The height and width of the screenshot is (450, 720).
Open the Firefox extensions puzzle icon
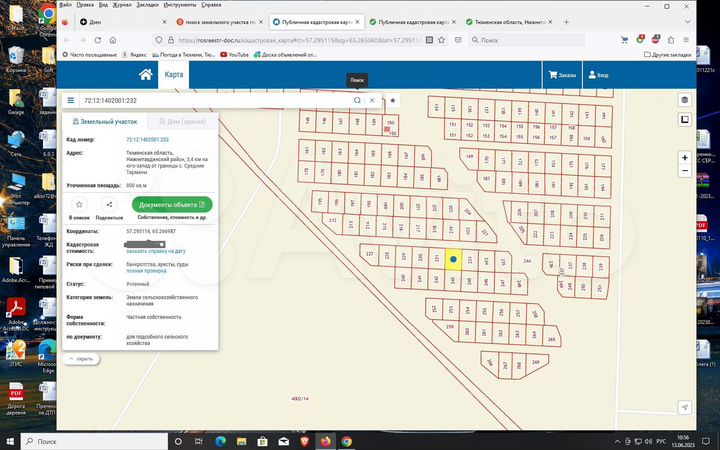click(671, 40)
